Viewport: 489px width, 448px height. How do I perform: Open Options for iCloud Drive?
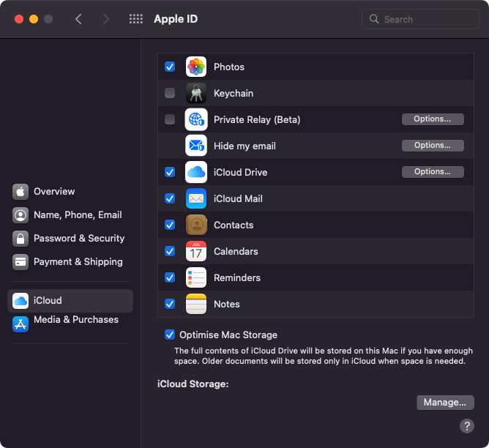pyautogui.click(x=433, y=172)
